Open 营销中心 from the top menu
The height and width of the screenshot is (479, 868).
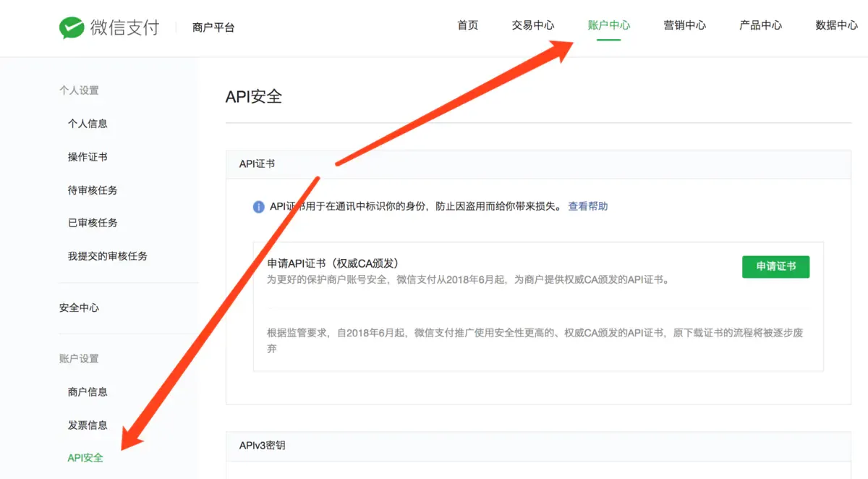(685, 25)
